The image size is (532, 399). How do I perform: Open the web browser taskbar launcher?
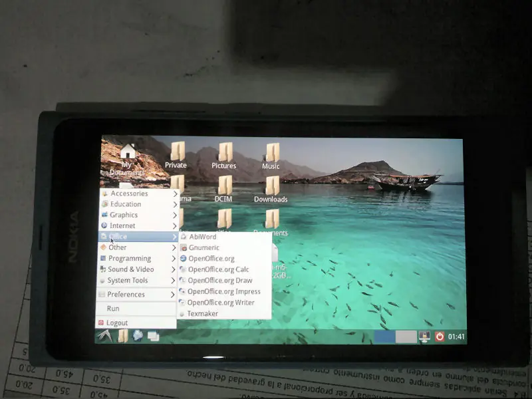138,336
